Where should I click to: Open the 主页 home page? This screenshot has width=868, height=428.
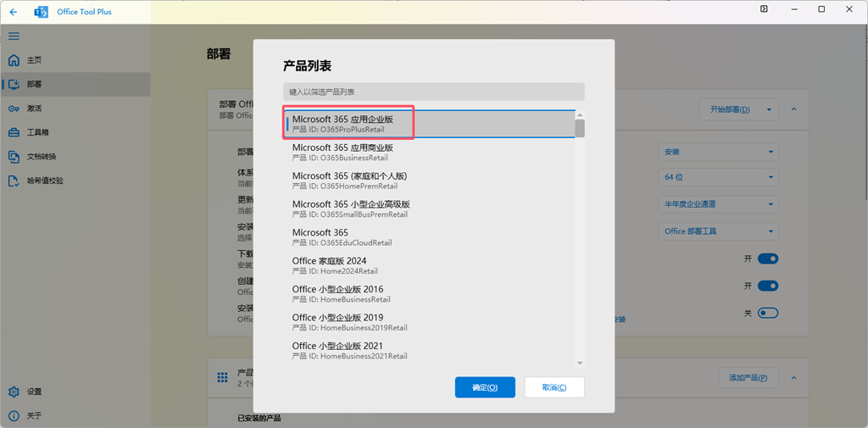point(75,60)
